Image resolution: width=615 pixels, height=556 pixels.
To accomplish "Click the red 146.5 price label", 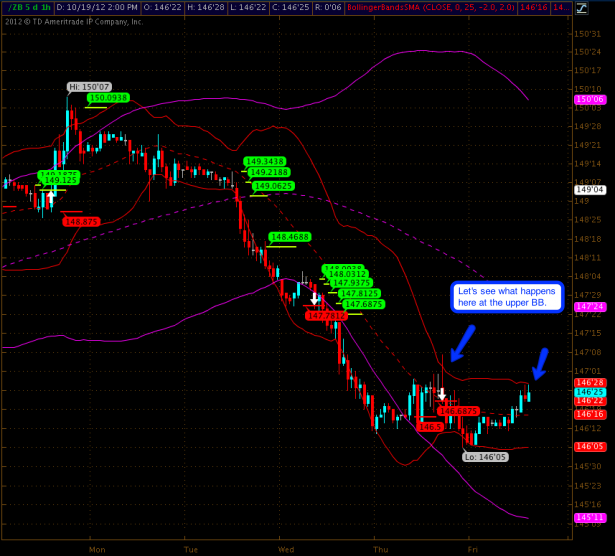I will pos(430,427).
